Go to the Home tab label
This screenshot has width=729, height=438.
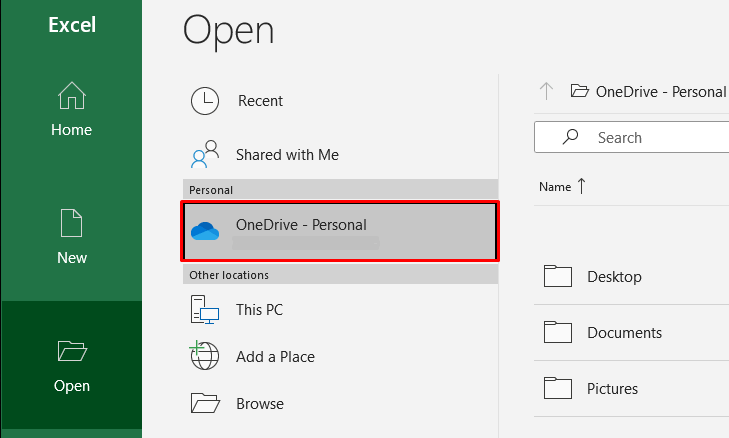click(72, 130)
